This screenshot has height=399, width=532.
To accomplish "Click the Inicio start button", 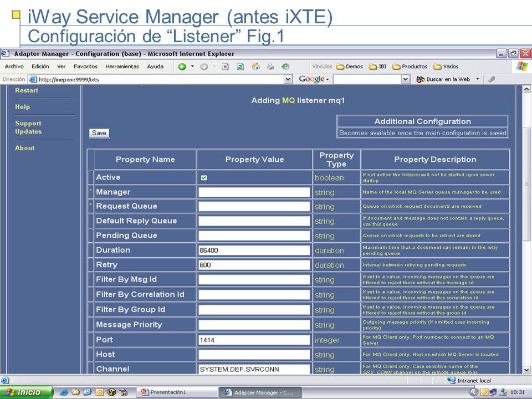I will tap(26, 392).
